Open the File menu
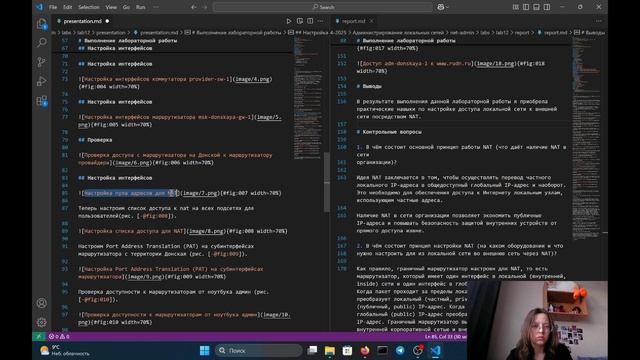The height and width of the screenshot is (360, 640). pos(53,7)
